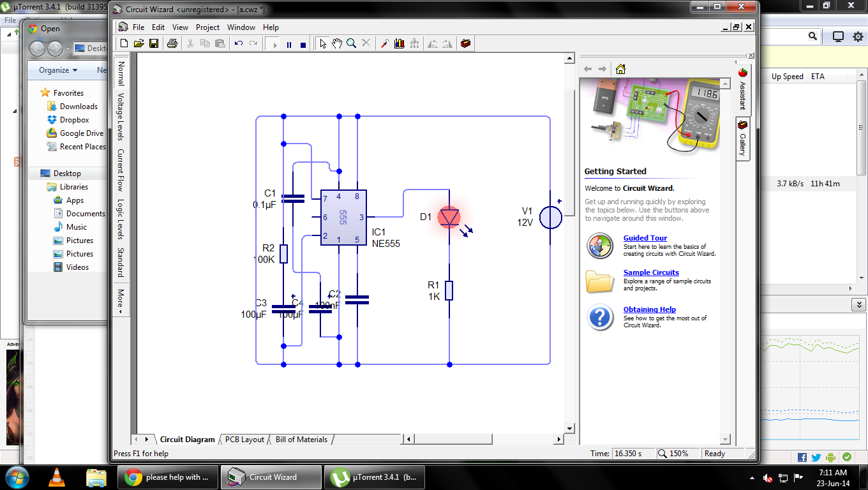The height and width of the screenshot is (490, 868).
Task: Start the simulation with the Play button
Action: 274,44
